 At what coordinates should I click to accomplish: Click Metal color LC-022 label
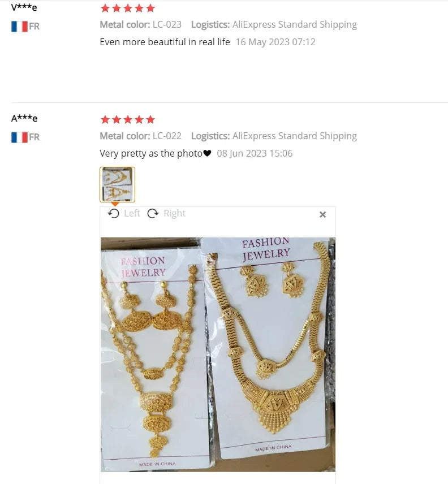pyautogui.click(x=140, y=136)
